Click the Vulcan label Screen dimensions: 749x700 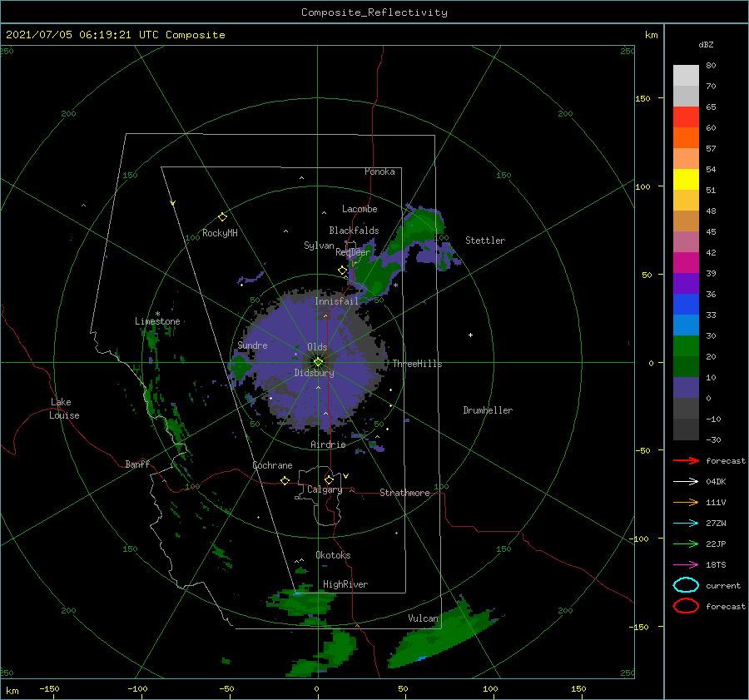[x=423, y=618]
